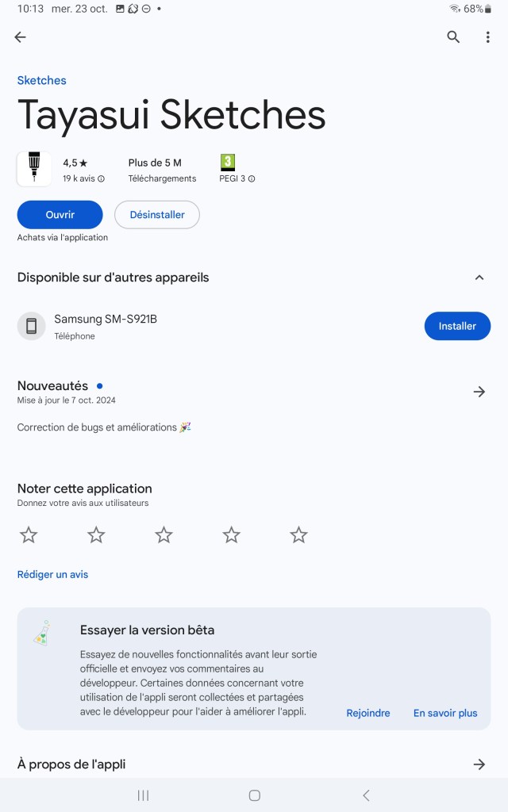Rate the app five stars
This screenshot has height=812, width=508.
point(298,535)
